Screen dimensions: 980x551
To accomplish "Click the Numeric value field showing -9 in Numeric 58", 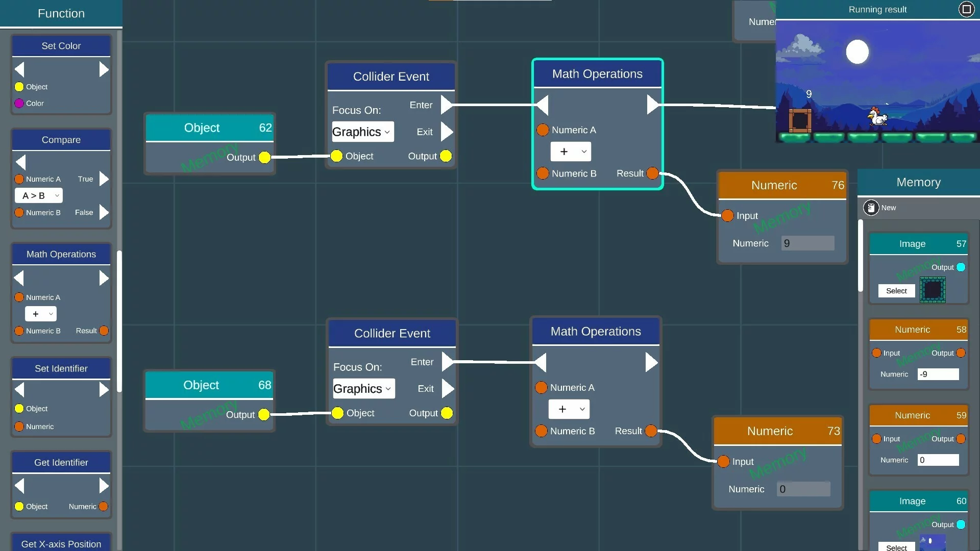I will [938, 374].
